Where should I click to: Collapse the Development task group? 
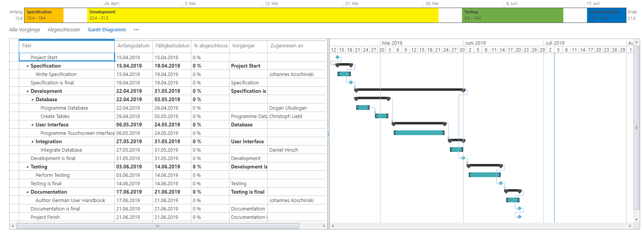(x=28, y=91)
